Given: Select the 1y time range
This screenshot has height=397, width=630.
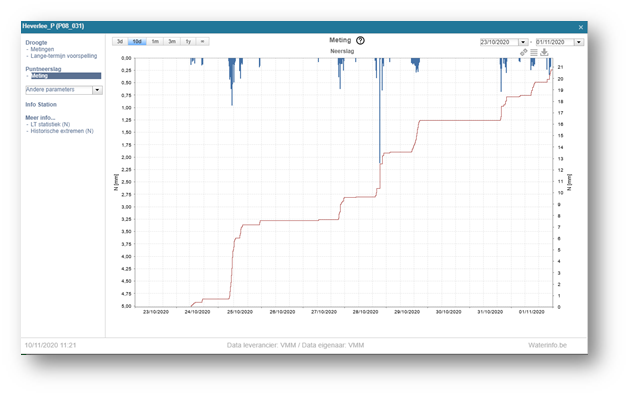Looking at the screenshot, I should (x=188, y=41).
